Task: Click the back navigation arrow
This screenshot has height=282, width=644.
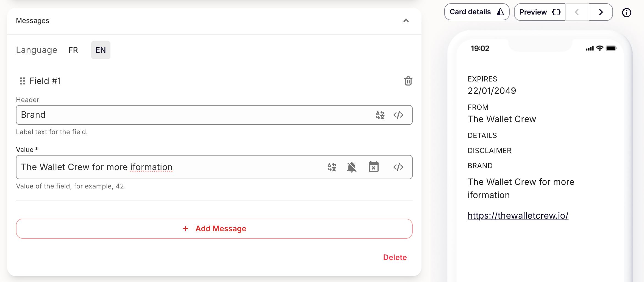Action: [x=577, y=12]
